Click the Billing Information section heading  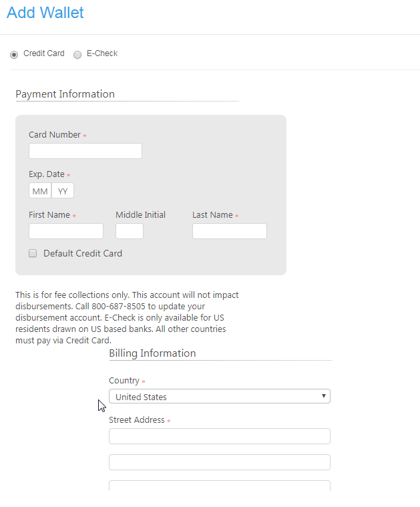pyautogui.click(x=152, y=353)
